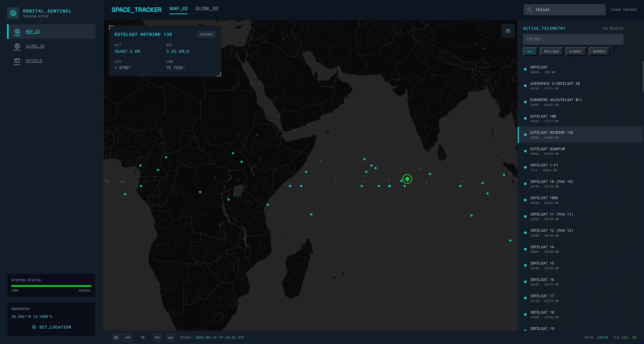
Task: Click the altitude value 36407.5 KM
Action: [x=127, y=51]
